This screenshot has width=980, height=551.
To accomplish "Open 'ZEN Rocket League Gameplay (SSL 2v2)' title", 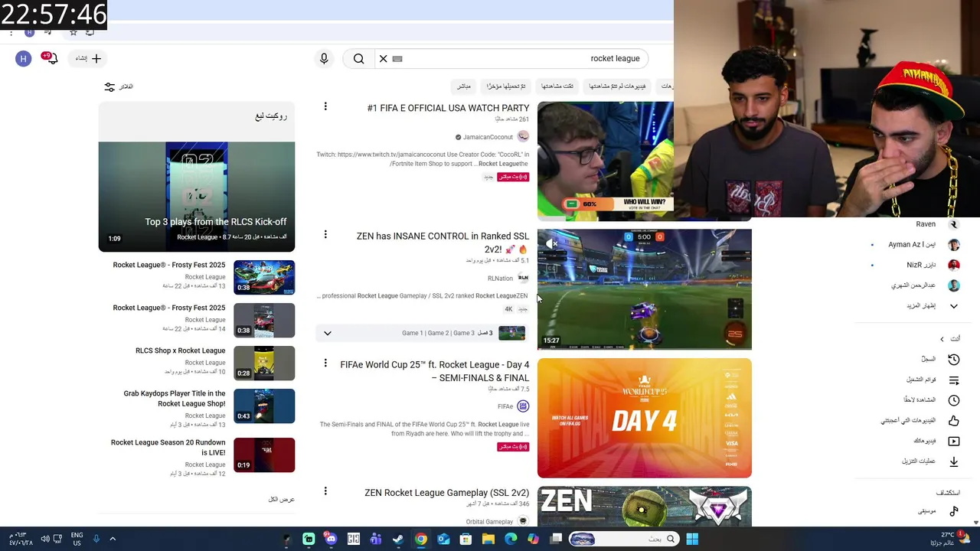I will [446, 493].
